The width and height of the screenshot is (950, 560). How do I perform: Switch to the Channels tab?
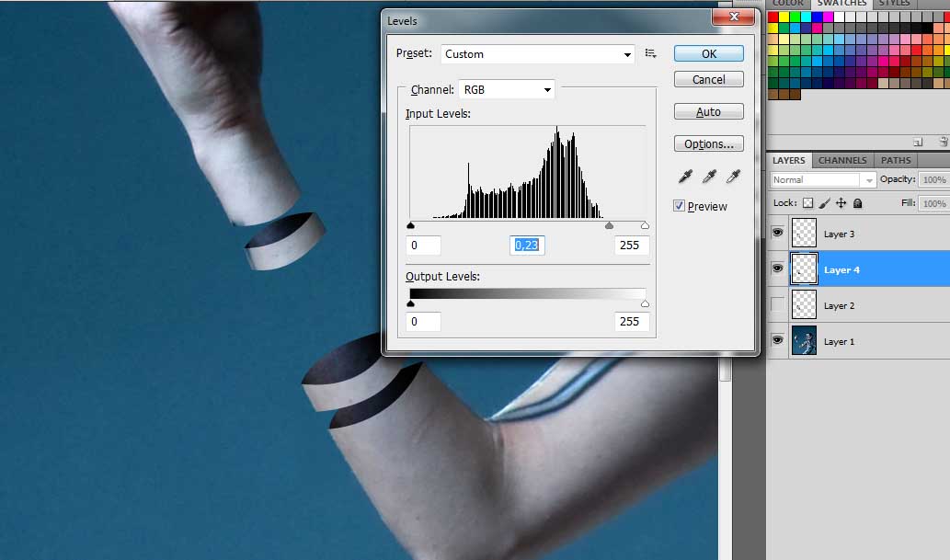(x=842, y=160)
